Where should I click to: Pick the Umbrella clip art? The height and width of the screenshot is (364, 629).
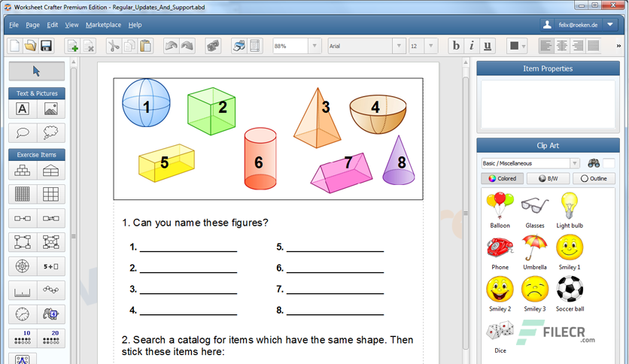coord(535,252)
